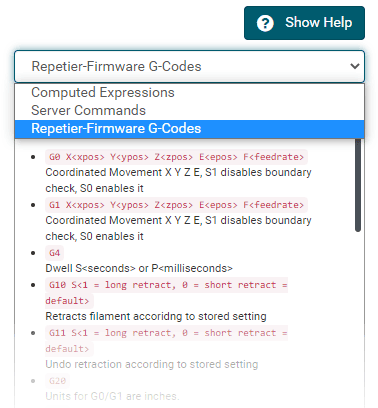Click Units for G0/G1 are inches text

tap(112, 396)
